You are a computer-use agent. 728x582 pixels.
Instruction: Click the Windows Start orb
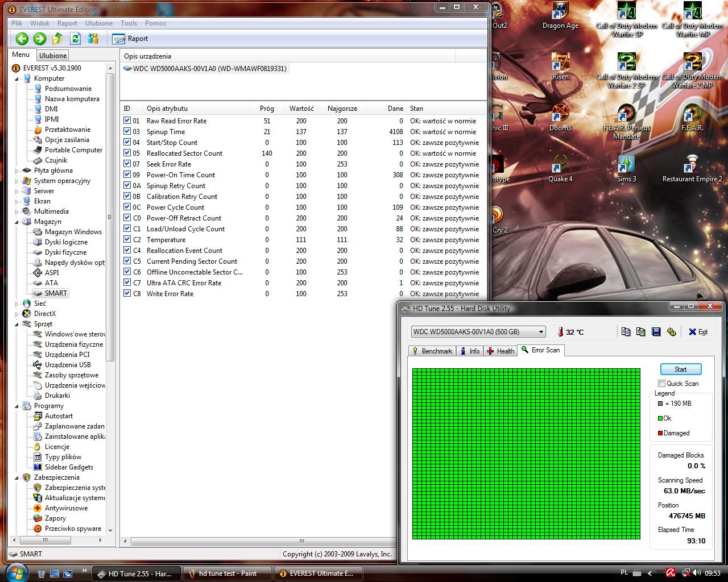coord(16,572)
